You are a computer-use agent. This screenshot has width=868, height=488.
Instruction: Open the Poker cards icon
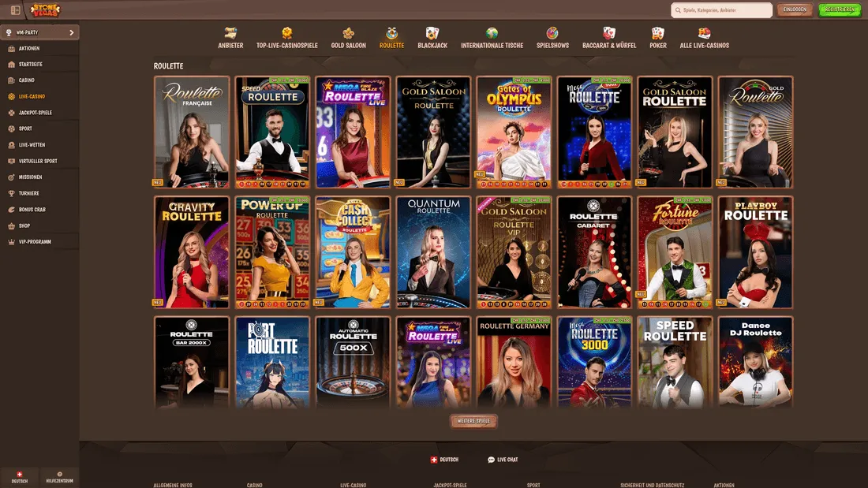click(657, 33)
